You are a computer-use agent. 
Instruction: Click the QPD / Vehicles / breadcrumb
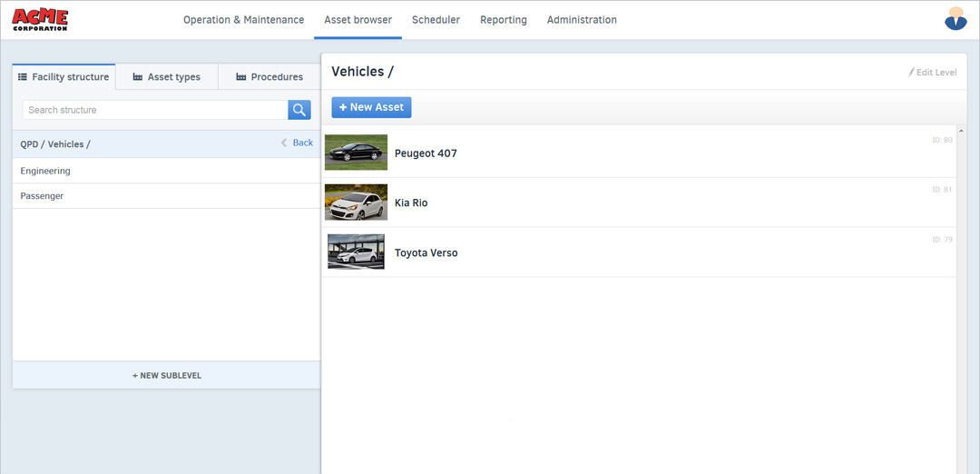pyautogui.click(x=55, y=143)
